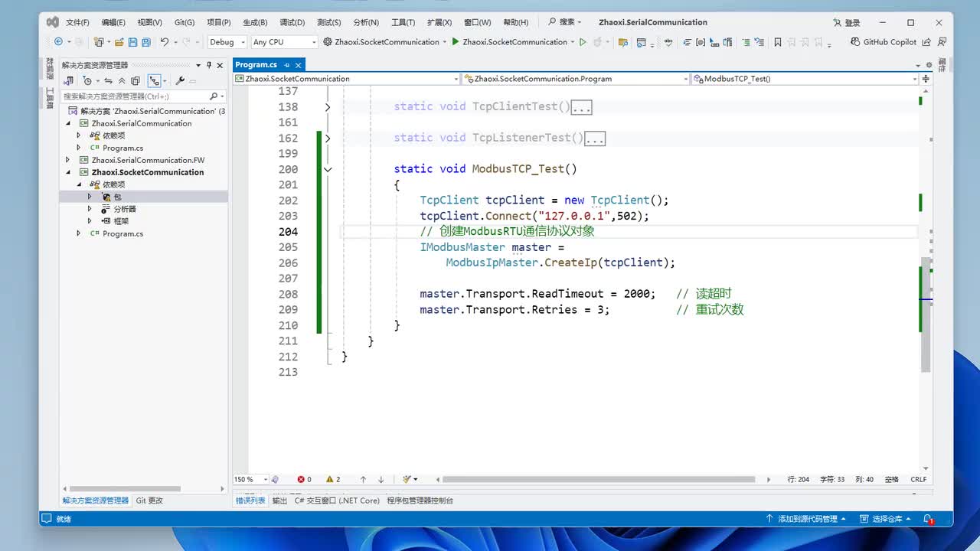This screenshot has height=551, width=980.
Task: Click the Undo arrow icon
Action: tap(164, 42)
